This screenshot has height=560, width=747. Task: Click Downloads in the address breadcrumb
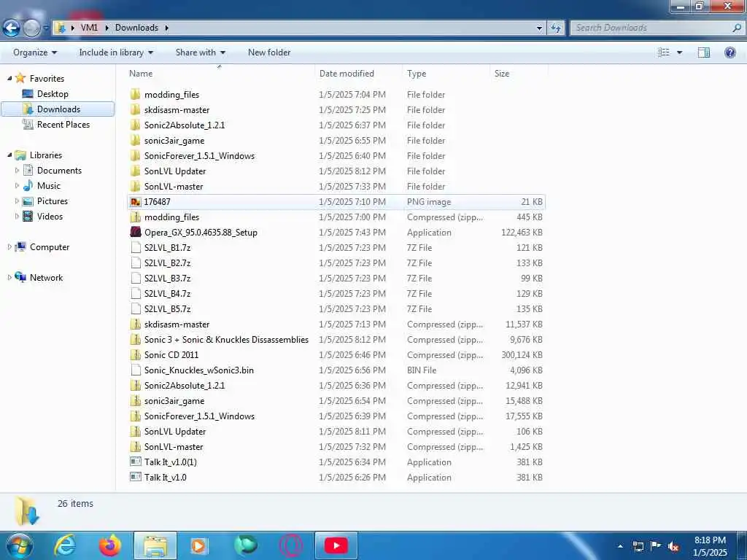tap(136, 28)
